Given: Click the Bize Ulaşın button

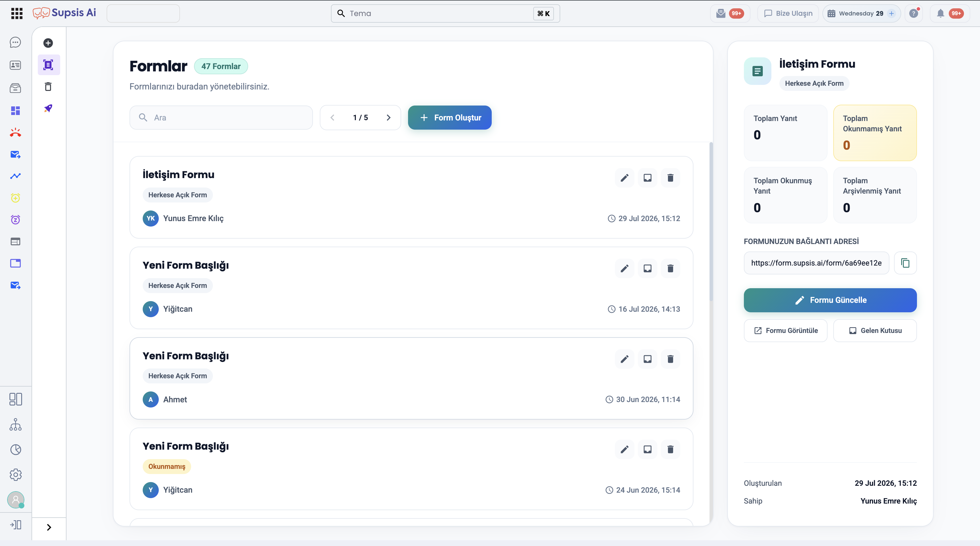Looking at the screenshot, I should pyautogui.click(x=788, y=14).
